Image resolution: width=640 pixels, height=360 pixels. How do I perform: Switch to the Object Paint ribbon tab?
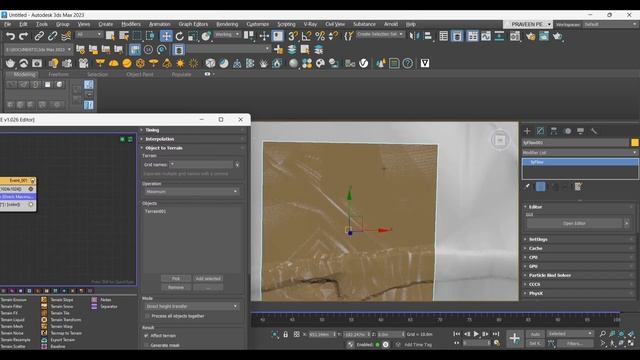click(x=140, y=74)
